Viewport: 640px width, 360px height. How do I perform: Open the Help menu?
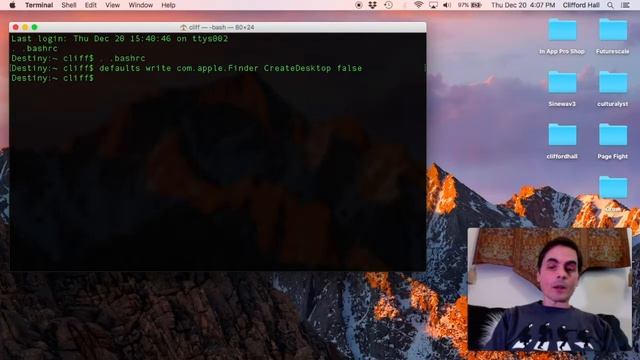(168, 5)
